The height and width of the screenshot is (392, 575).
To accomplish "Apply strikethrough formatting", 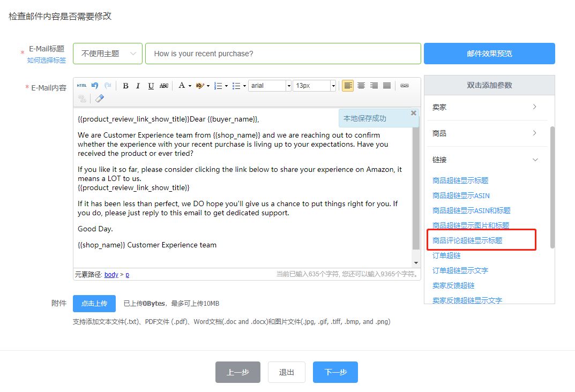I will [x=164, y=86].
